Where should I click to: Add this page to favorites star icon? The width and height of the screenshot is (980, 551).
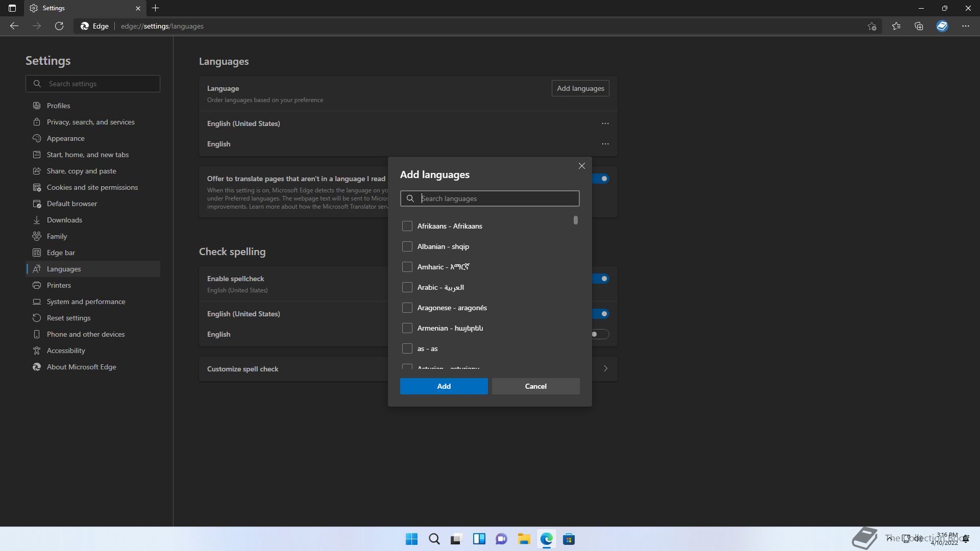[872, 26]
